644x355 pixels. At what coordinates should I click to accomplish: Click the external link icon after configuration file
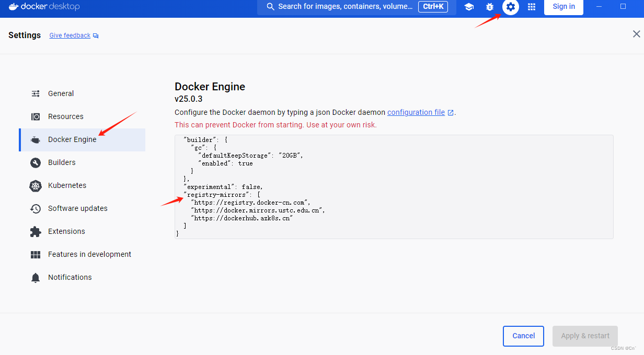(451, 112)
